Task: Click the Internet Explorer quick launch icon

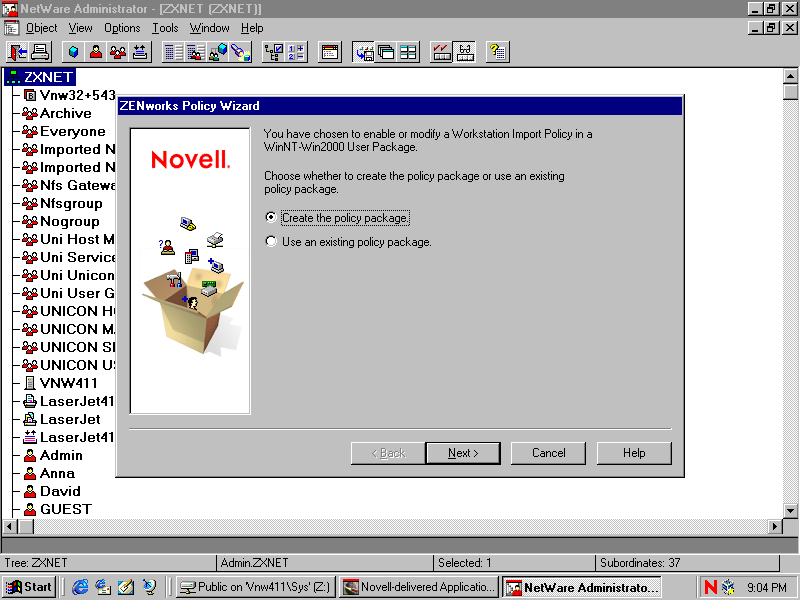Action: (x=80, y=587)
